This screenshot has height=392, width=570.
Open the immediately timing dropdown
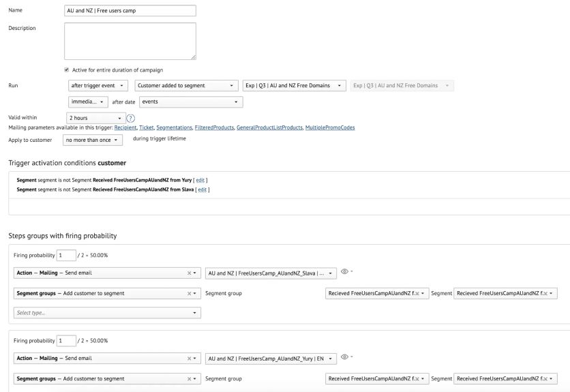(88, 102)
